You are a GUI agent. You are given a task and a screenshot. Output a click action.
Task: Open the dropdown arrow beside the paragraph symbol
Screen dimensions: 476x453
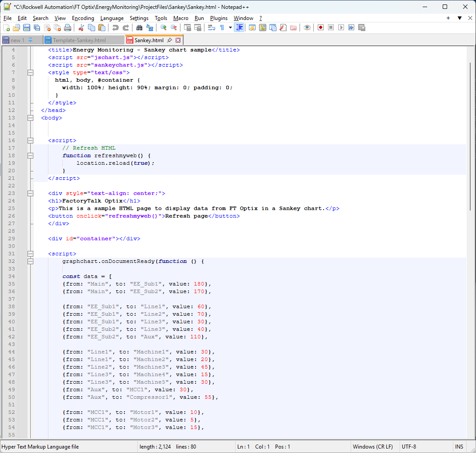(x=230, y=28)
